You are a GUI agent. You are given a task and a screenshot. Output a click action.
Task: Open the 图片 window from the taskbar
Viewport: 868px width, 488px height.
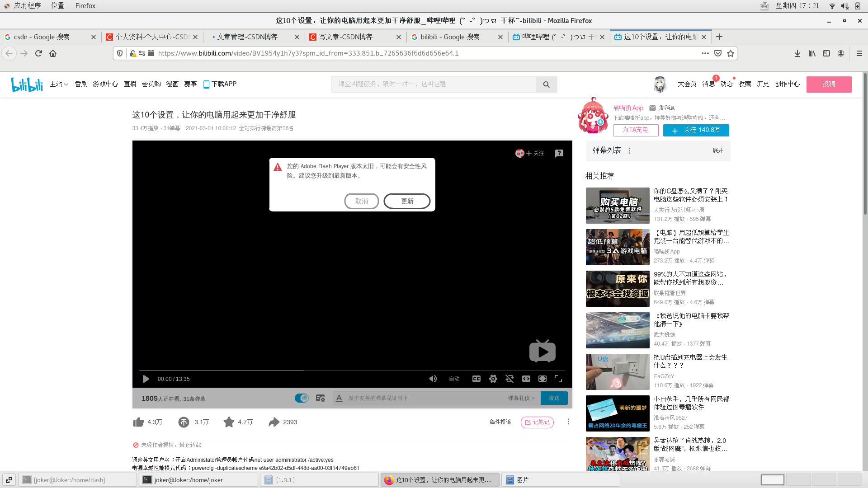click(x=560, y=480)
